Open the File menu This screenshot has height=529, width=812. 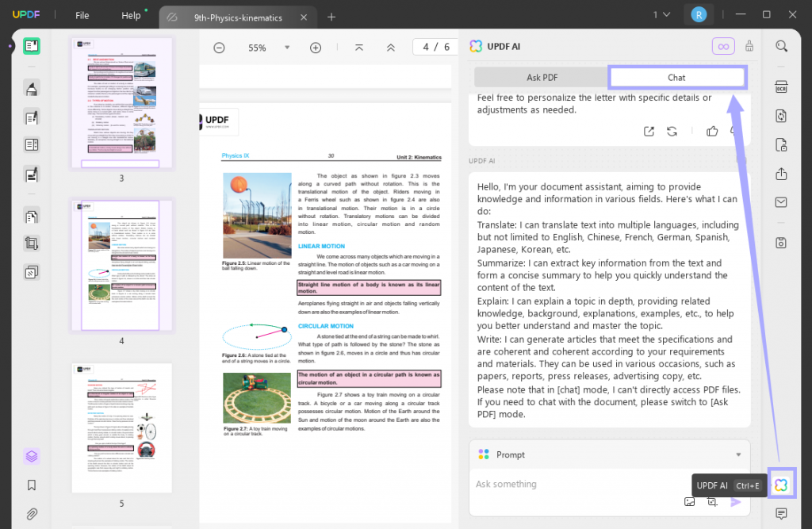click(82, 16)
